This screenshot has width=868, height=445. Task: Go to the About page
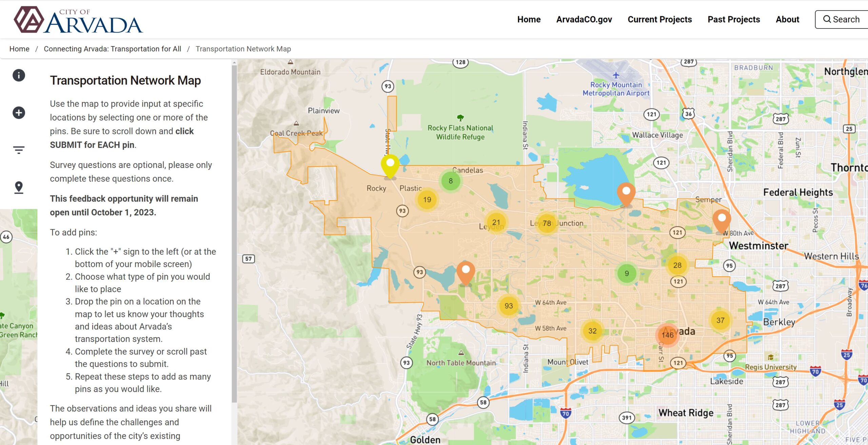pos(787,19)
